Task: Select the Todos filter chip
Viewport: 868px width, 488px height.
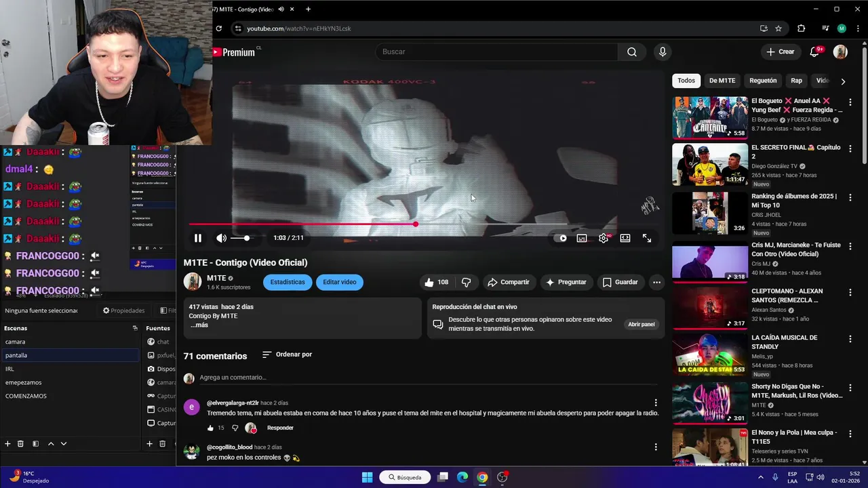Action: click(x=686, y=81)
